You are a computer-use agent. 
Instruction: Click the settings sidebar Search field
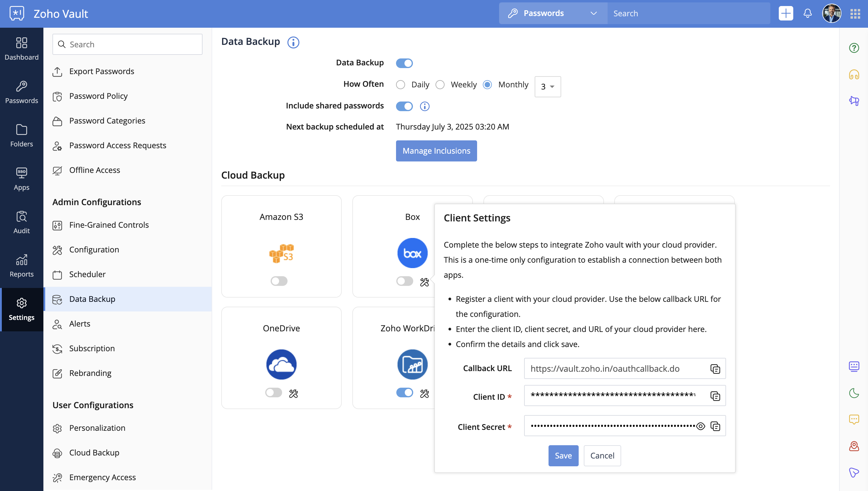click(x=127, y=44)
